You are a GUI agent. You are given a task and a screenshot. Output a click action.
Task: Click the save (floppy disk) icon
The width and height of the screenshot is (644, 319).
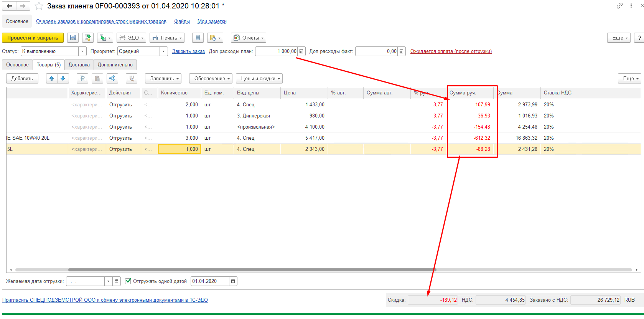click(x=73, y=38)
